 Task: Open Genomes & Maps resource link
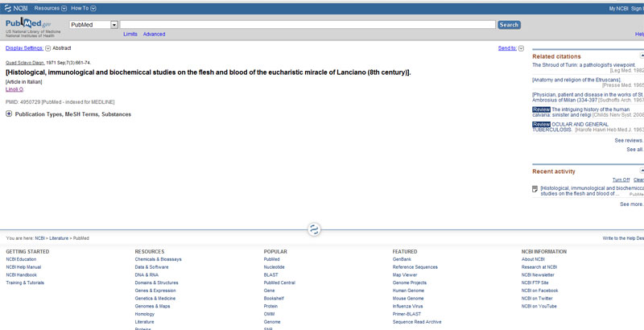tap(152, 306)
